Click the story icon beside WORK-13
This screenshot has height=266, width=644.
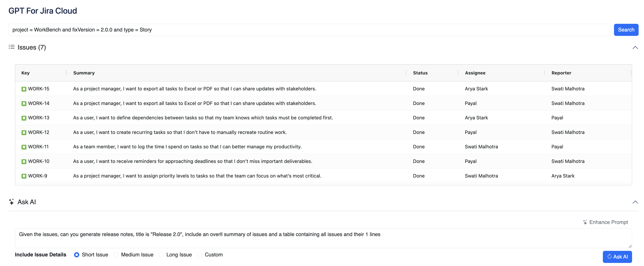tap(24, 118)
